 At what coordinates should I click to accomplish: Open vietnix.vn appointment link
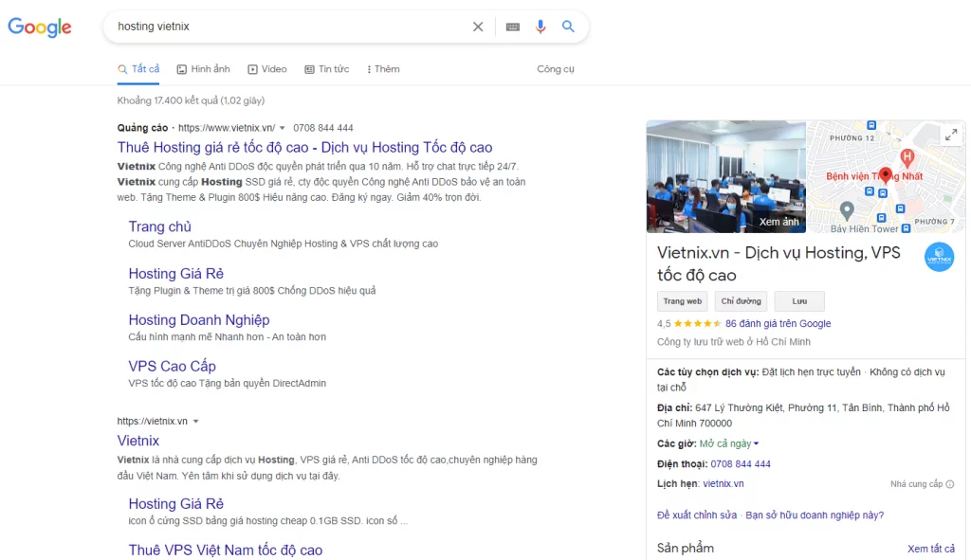point(724,484)
